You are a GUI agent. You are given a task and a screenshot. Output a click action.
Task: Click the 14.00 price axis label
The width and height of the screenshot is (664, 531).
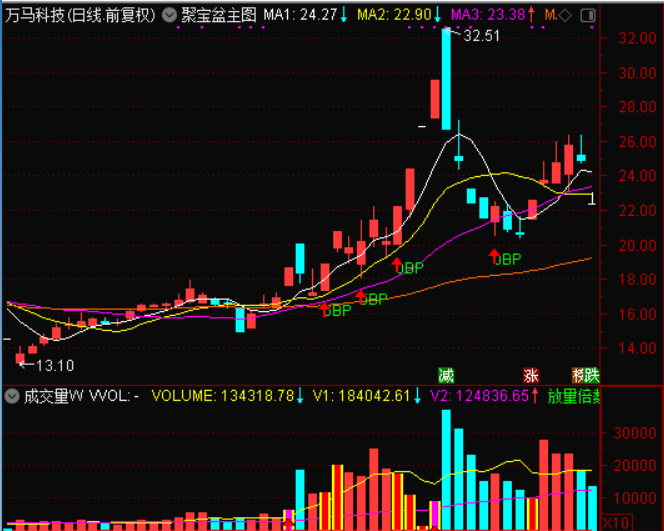pyautogui.click(x=637, y=348)
